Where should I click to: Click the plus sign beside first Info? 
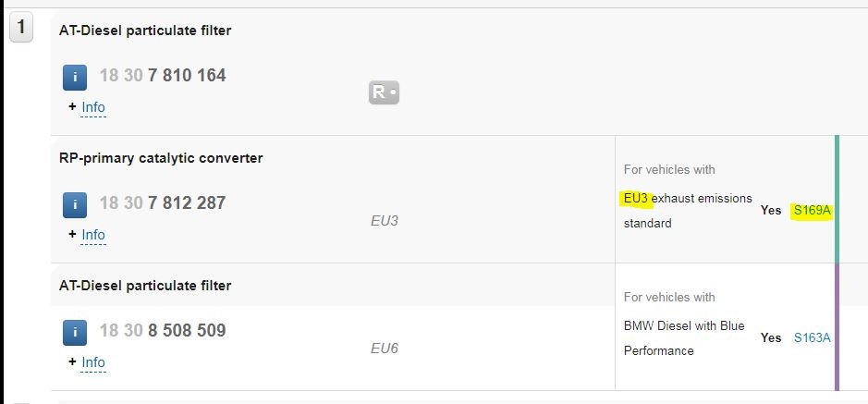point(72,107)
